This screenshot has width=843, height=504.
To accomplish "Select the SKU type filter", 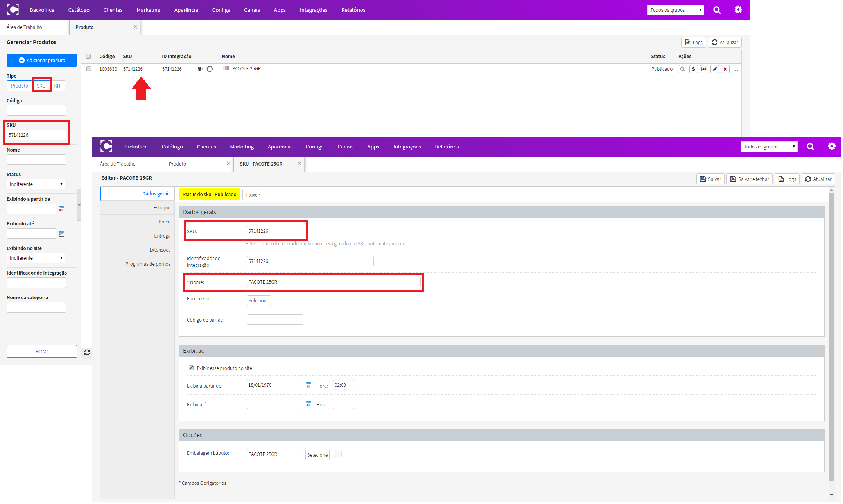I will click(x=41, y=86).
